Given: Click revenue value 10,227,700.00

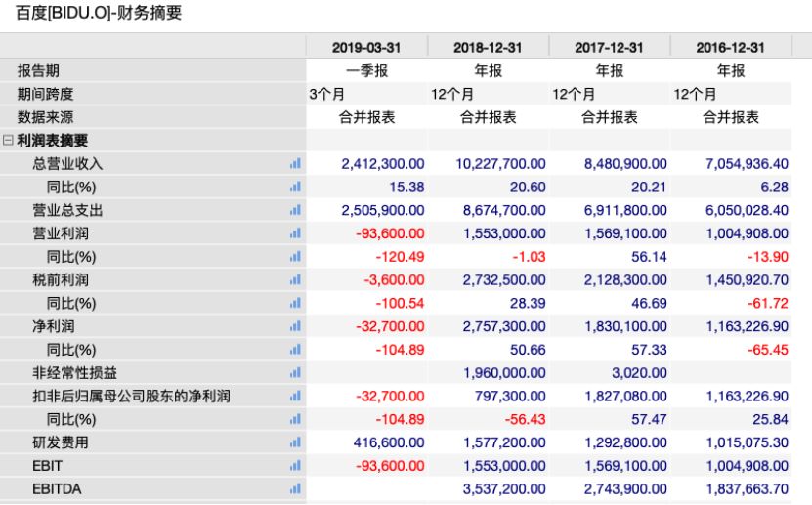Looking at the screenshot, I should pos(500,164).
